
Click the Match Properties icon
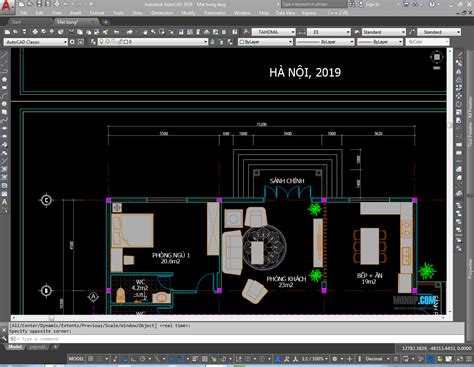[x=106, y=32]
